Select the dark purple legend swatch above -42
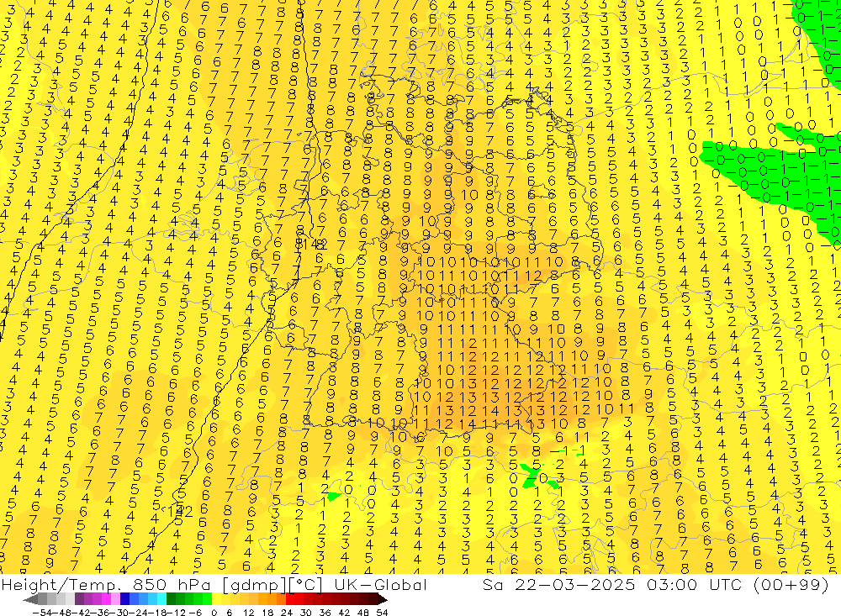The height and width of the screenshot is (616, 841). [79, 599]
